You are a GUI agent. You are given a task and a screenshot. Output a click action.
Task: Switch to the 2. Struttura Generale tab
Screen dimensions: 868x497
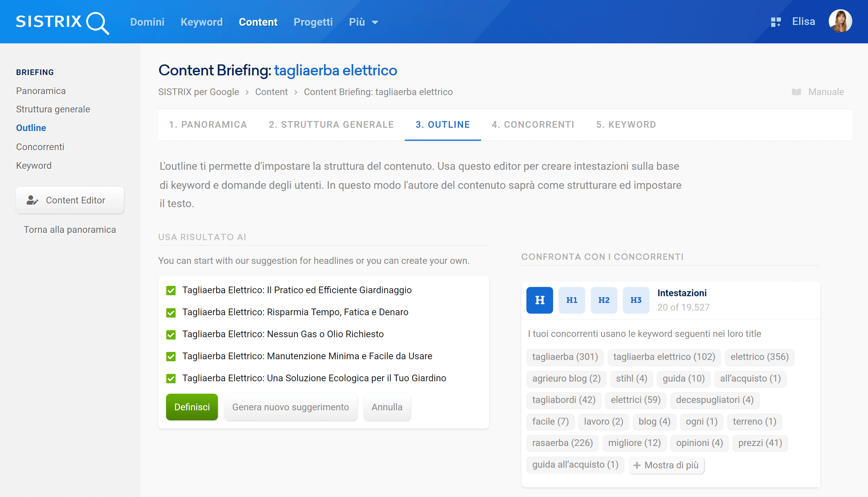tap(332, 125)
